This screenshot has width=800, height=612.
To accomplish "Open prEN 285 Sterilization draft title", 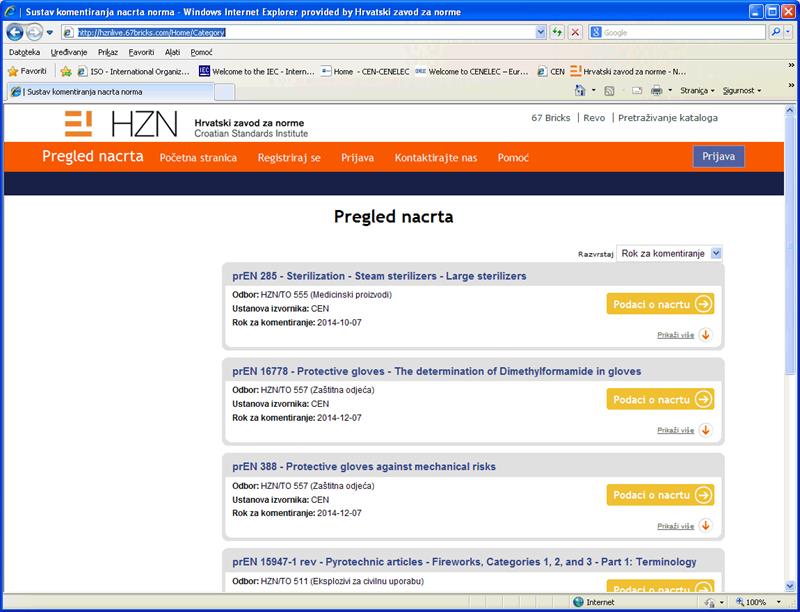I will [379, 276].
